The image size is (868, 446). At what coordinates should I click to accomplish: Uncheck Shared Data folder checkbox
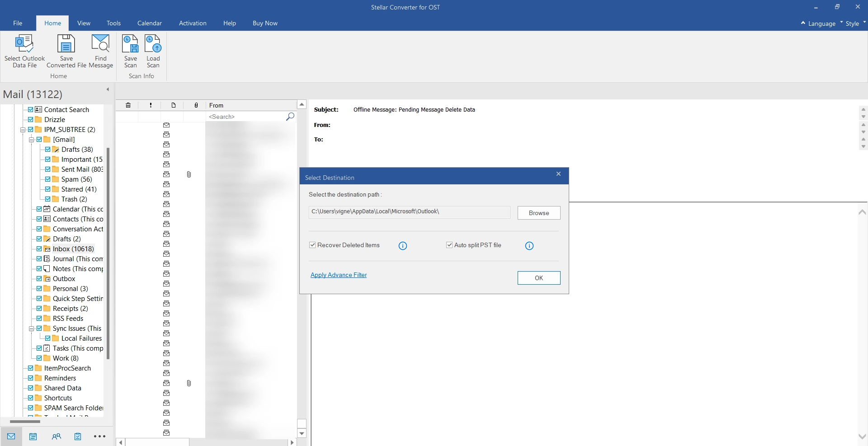(x=31, y=388)
